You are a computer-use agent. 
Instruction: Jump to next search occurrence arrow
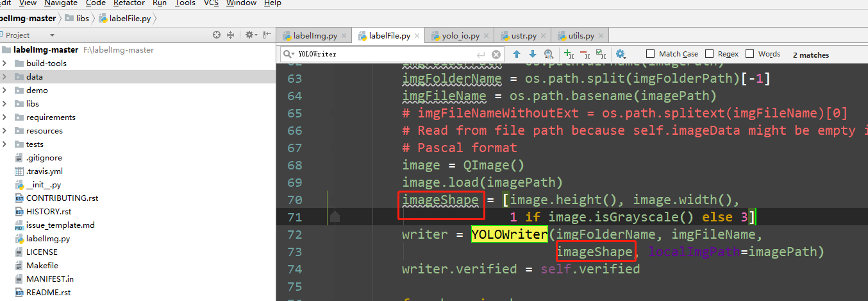click(533, 55)
